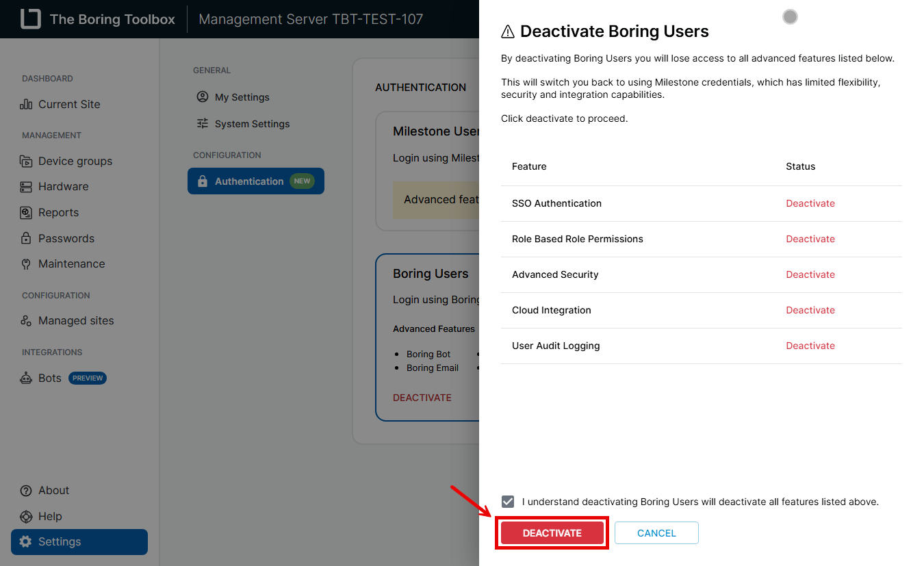The width and height of the screenshot is (924, 566).
Task: Open the Help section
Action: 50,517
